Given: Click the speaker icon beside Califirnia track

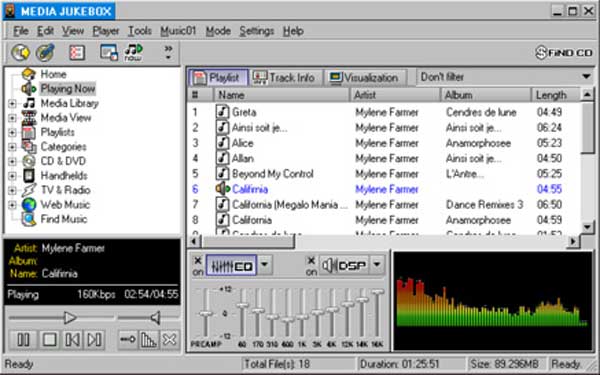Looking at the screenshot, I should pos(223,189).
